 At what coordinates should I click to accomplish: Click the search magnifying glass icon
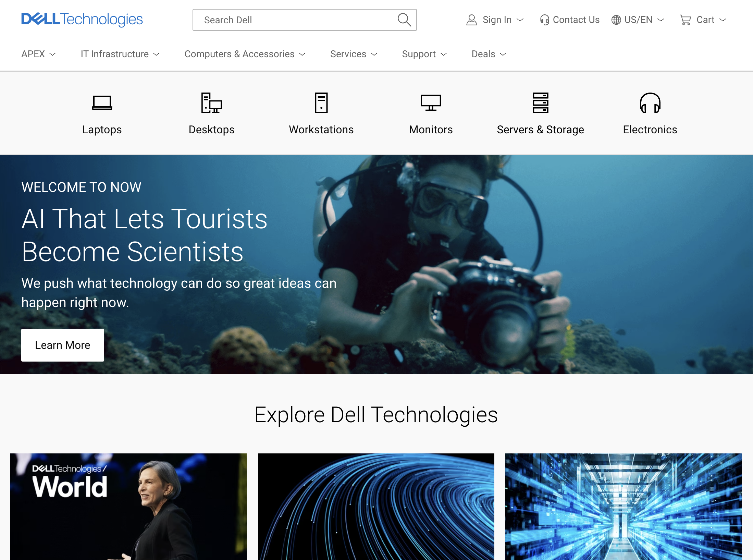pyautogui.click(x=404, y=20)
